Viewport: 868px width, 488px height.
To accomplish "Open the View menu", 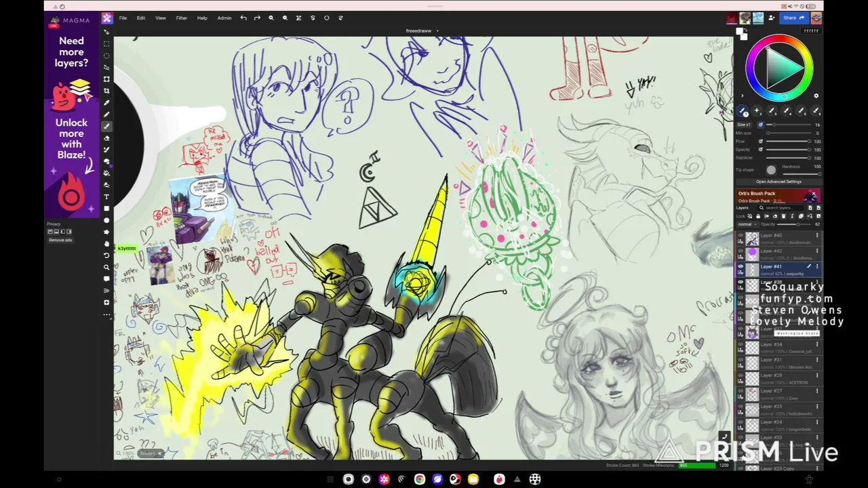I will pos(161,18).
